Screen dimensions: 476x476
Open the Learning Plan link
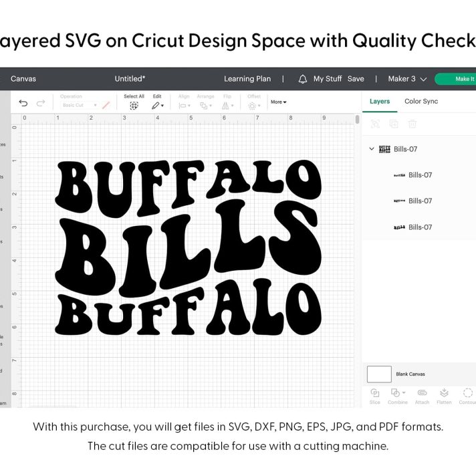click(x=247, y=79)
